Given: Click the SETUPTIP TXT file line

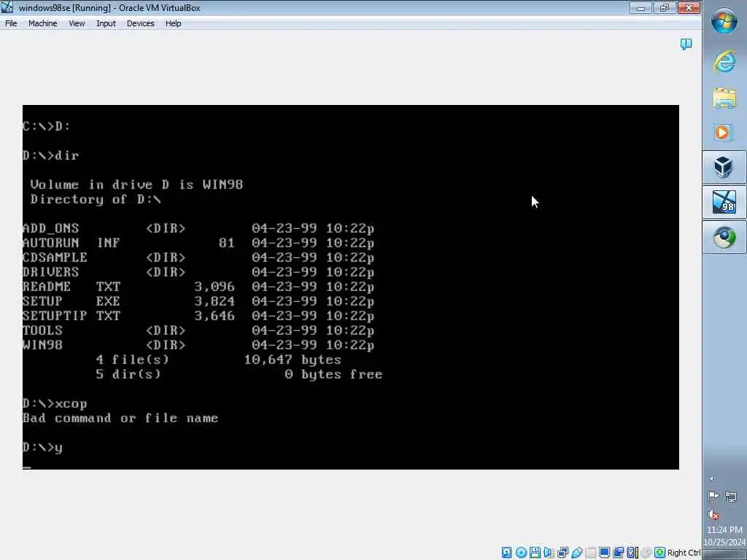Looking at the screenshot, I should 198,316.
